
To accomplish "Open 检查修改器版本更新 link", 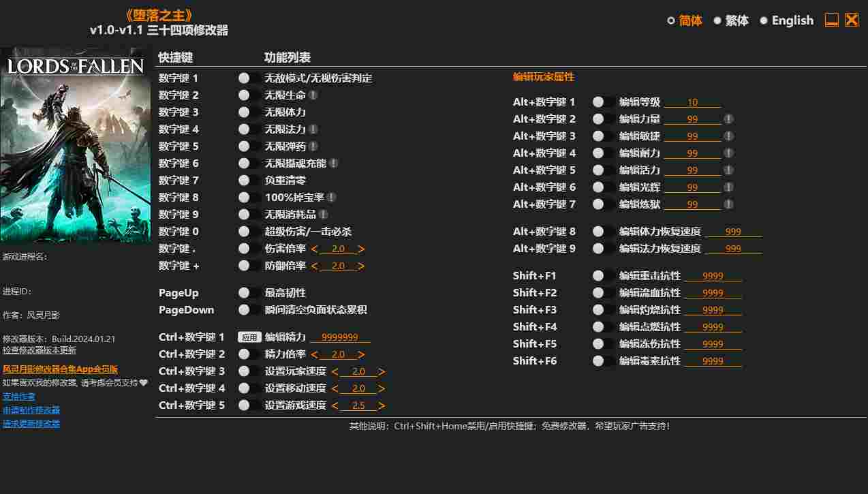I will click(40, 350).
